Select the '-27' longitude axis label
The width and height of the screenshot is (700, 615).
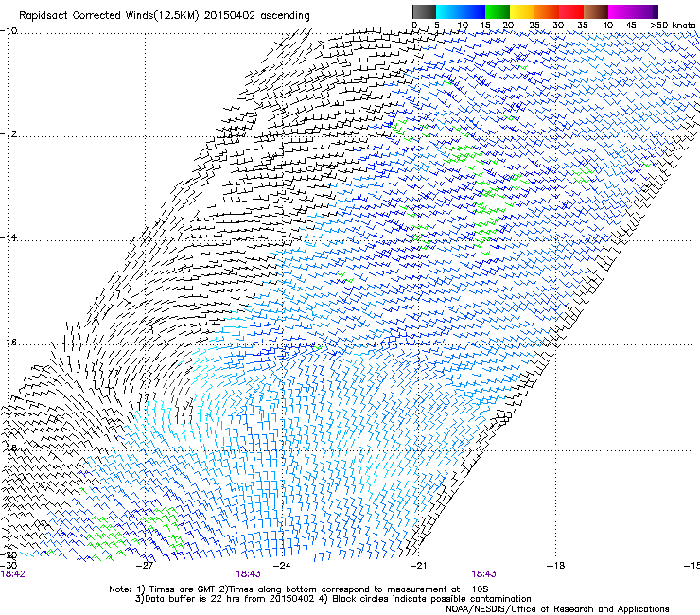pyautogui.click(x=145, y=566)
